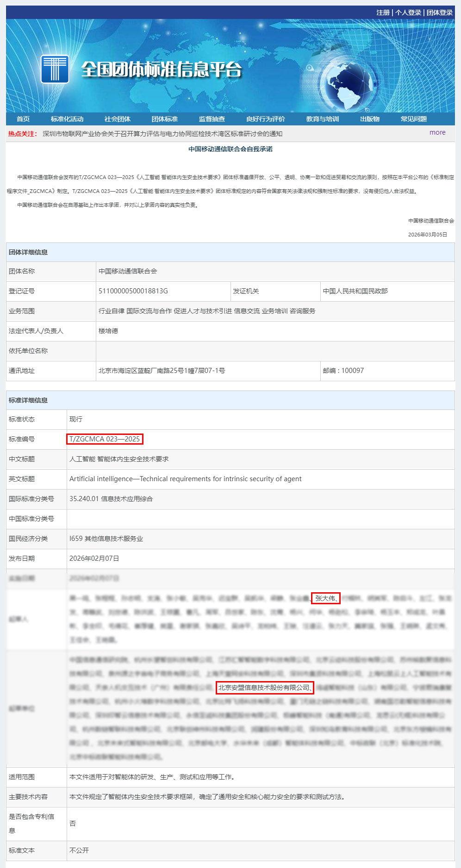Open the 深圳市物联网产业协会 hot news notice
The width and height of the screenshot is (461, 868).
[162, 134]
